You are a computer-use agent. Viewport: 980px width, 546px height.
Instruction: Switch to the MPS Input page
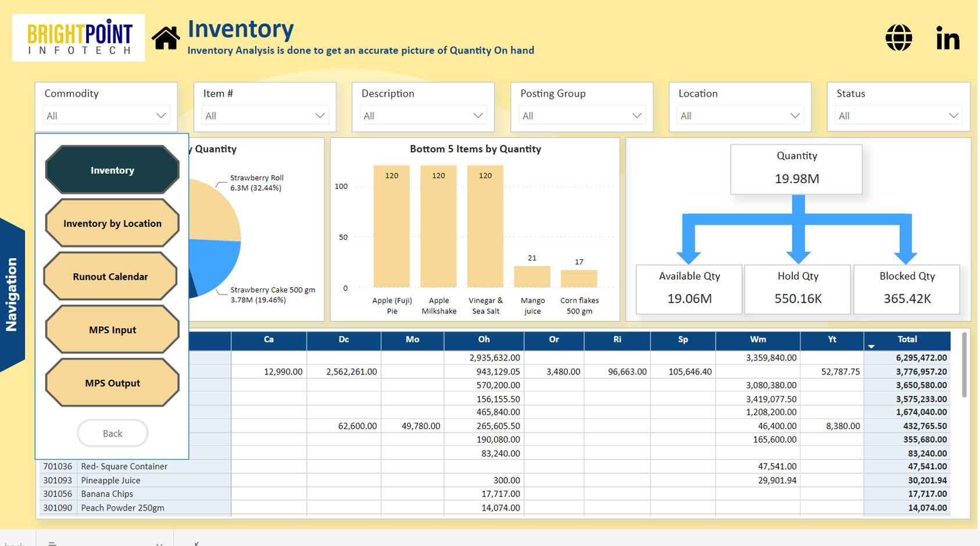click(x=112, y=330)
